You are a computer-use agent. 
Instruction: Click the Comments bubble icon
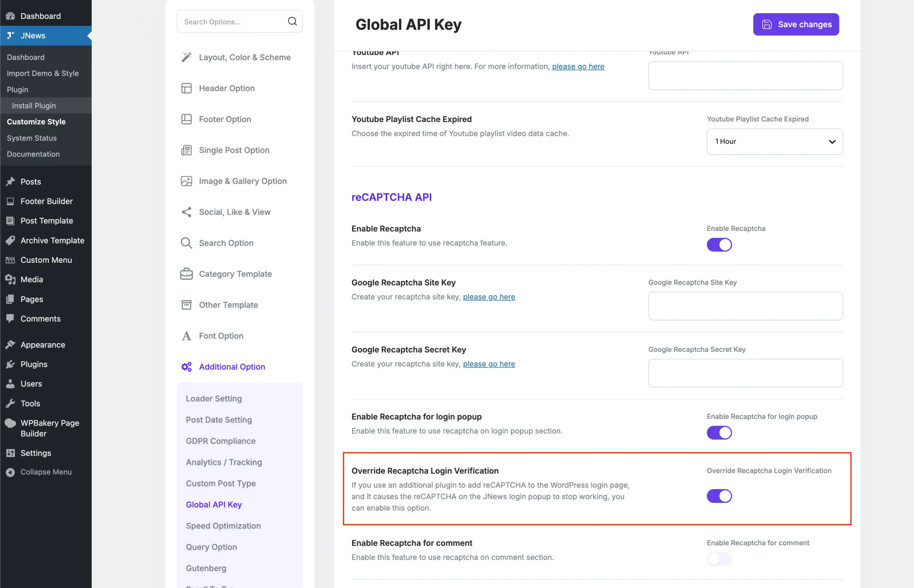pyautogui.click(x=10, y=318)
